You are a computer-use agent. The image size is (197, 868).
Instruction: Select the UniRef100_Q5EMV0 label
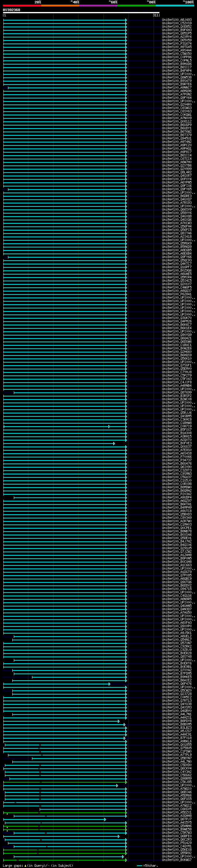[177, 369]
